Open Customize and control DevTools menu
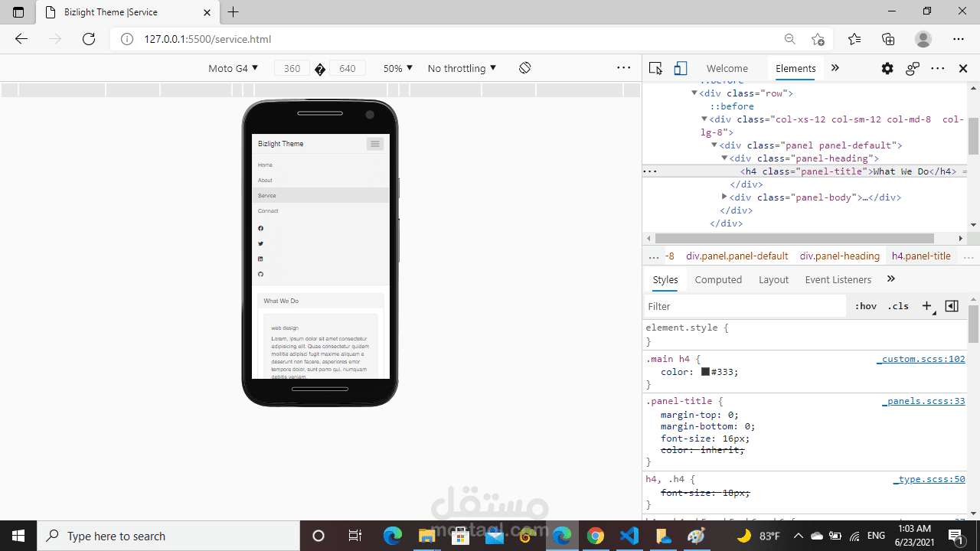980x551 pixels. coord(938,68)
